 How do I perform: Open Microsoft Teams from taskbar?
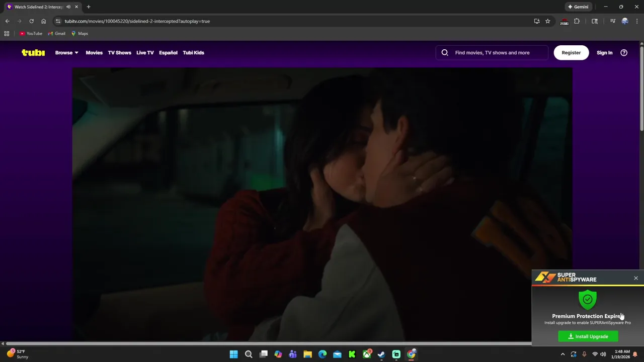[293, 354]
